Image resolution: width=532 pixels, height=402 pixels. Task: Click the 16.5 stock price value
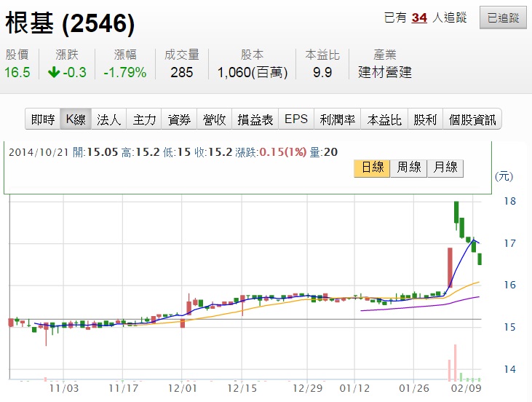point(17,72)
